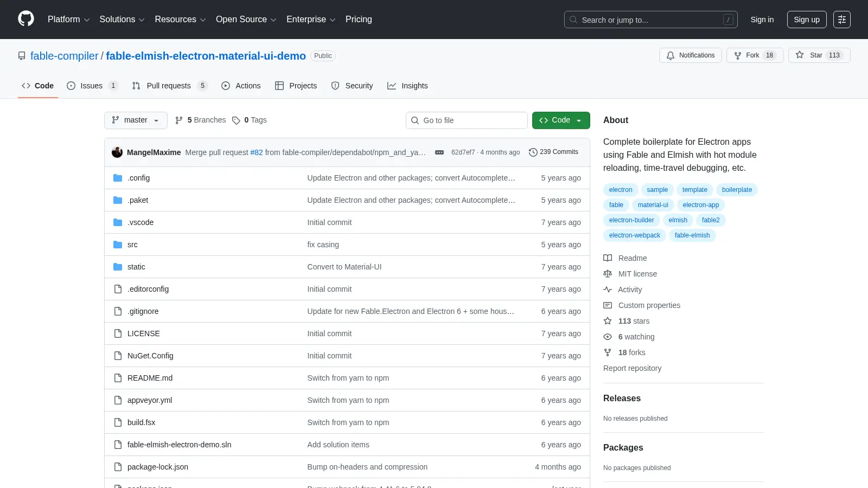Image resolution: width=868 pixels, height=488 pixels.
Task: Open fable-elmish-electron-demo.sln file
Action: click(x=179, y=445)
